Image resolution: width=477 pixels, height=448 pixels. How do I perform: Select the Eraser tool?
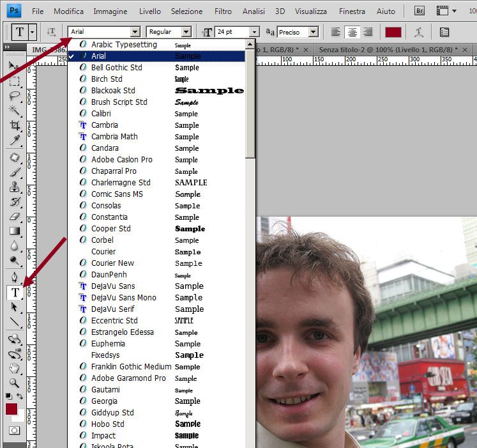click(14, 216)
